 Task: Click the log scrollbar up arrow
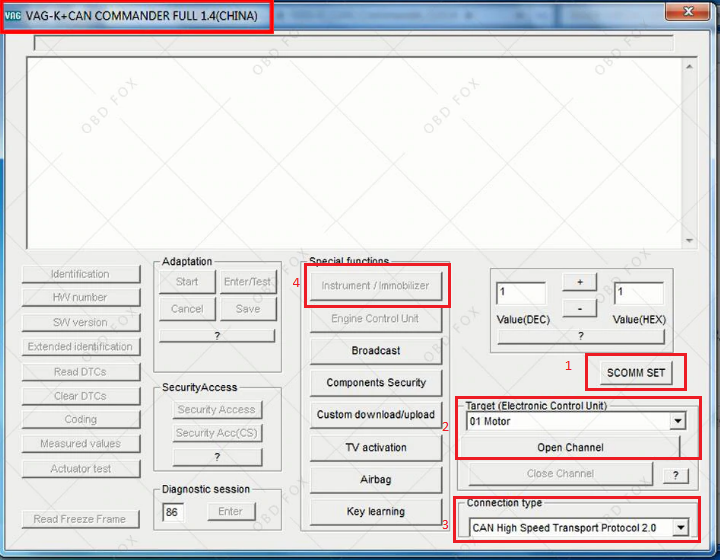tap(689, 67)
